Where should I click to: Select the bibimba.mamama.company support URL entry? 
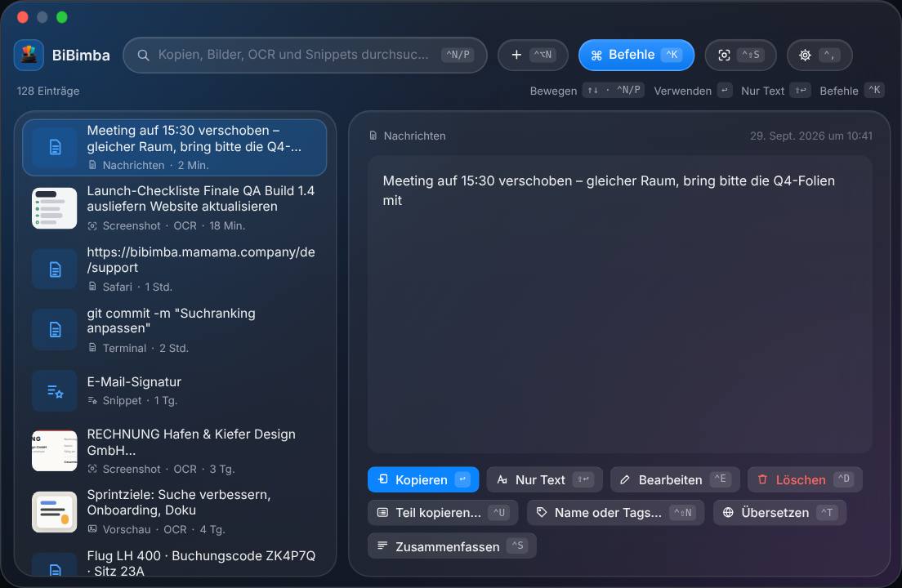(174, 269)
